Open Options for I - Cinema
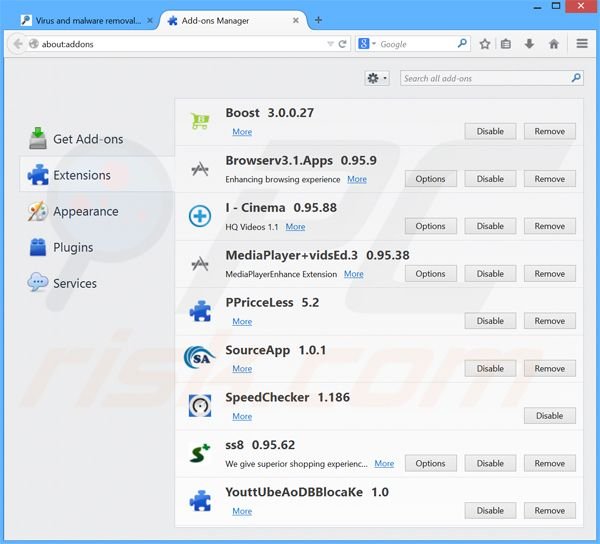The image size is (600, 544). click(x=430, y=226)
